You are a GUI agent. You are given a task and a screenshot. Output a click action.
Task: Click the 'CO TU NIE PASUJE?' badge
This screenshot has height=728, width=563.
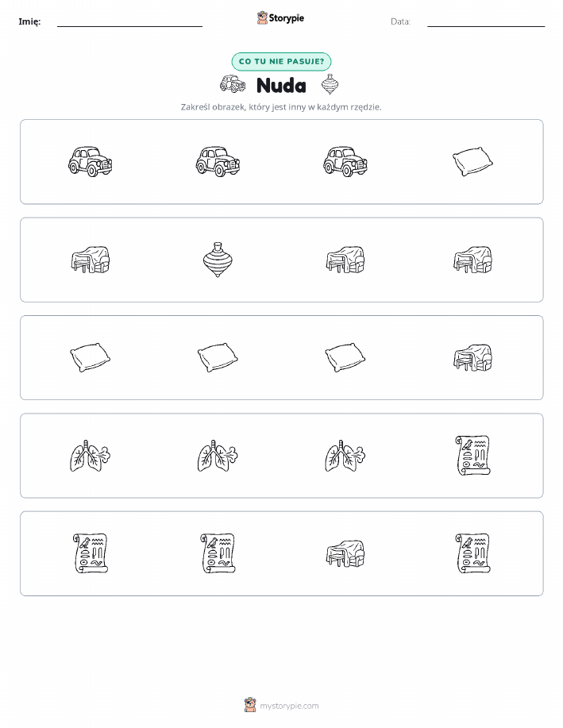tap(281, 61)
